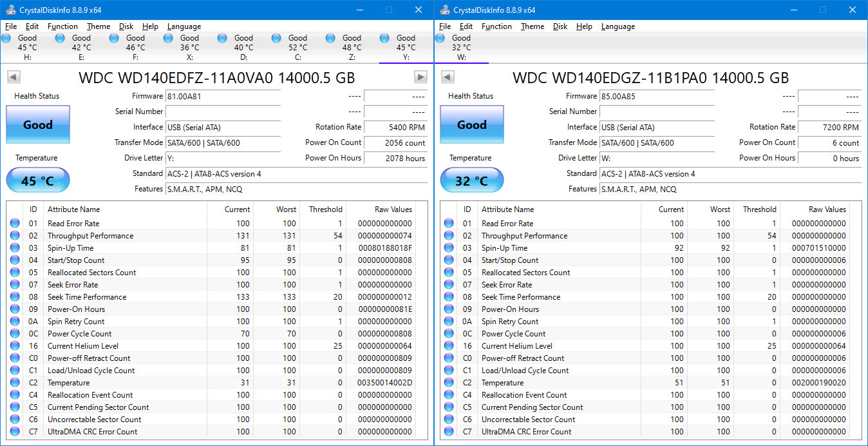Click status orb for Current Helium Level, left window
The width and height of the screenshot is (868, 446).
15,346
